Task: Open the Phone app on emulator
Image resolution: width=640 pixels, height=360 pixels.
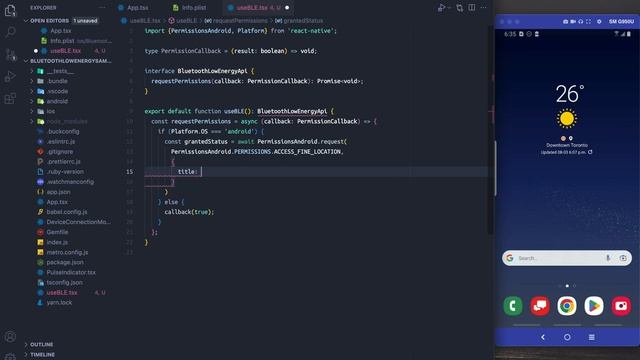Action: click(x=513, y=306)
